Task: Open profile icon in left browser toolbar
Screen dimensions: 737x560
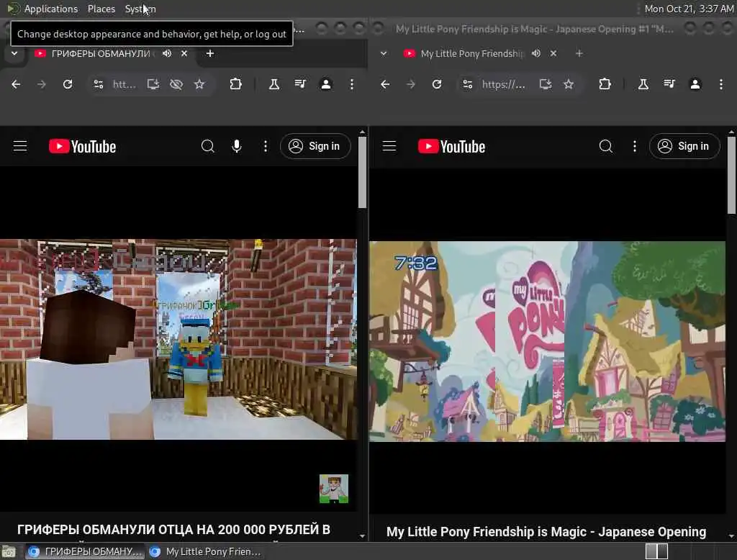Action: click(326, 84)
